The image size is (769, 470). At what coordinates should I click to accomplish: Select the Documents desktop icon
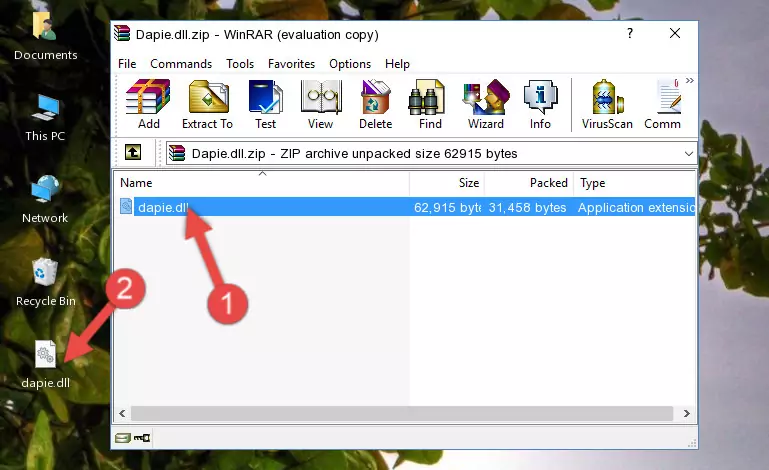pos(46,36)
